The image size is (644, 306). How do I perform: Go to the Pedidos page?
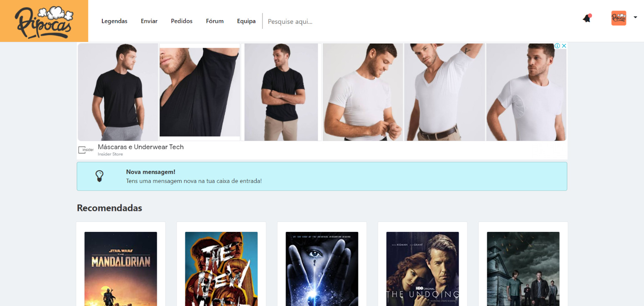point(182,21)
